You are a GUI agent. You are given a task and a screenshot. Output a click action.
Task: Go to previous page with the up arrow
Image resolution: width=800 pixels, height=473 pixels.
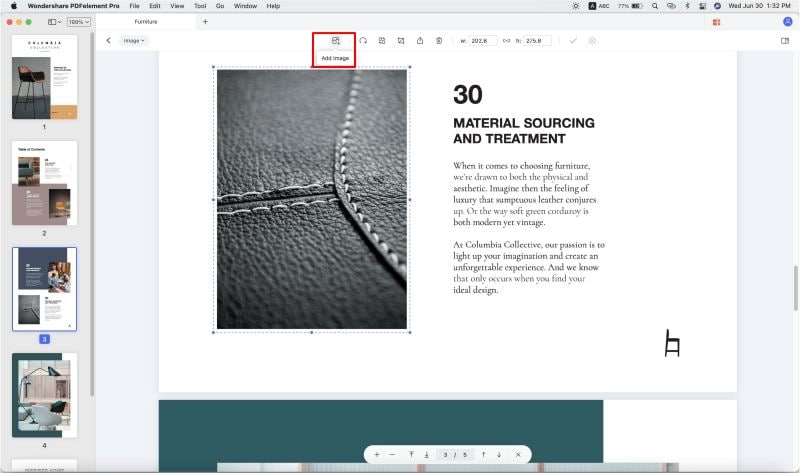point(483,455)
